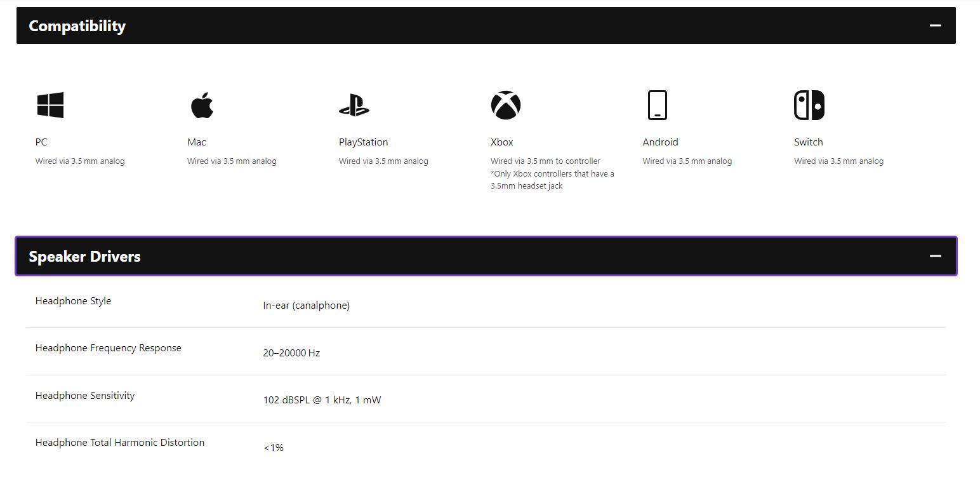The image size is (980, 491).
Task: Click the Android phone icon
Action: click(x=658, y=105)
